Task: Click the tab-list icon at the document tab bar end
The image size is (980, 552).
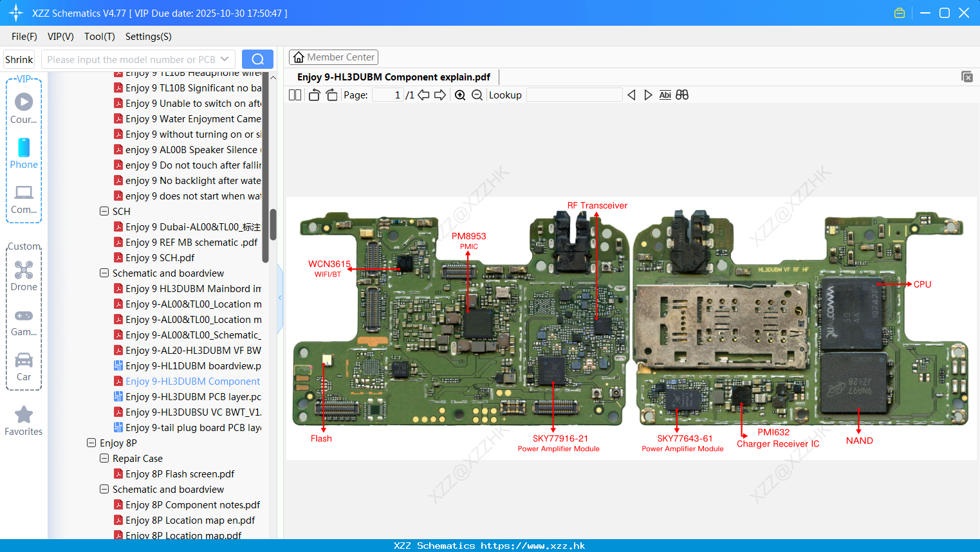Action: [967, 77]
